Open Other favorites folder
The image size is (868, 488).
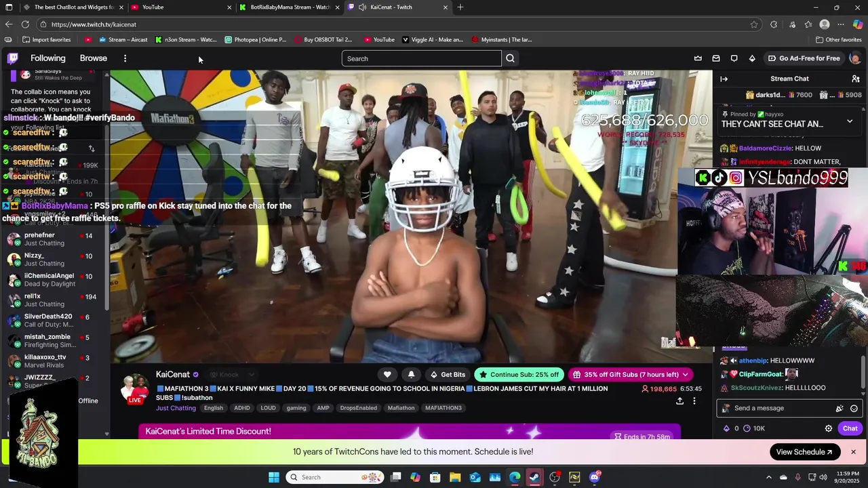pos(838,39)
